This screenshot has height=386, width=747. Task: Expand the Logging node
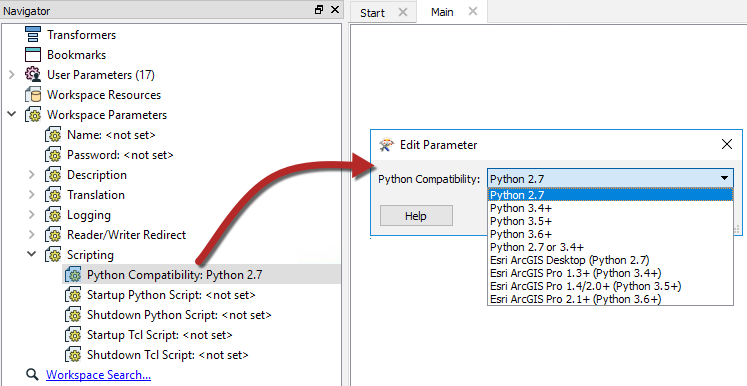[32, 215]
